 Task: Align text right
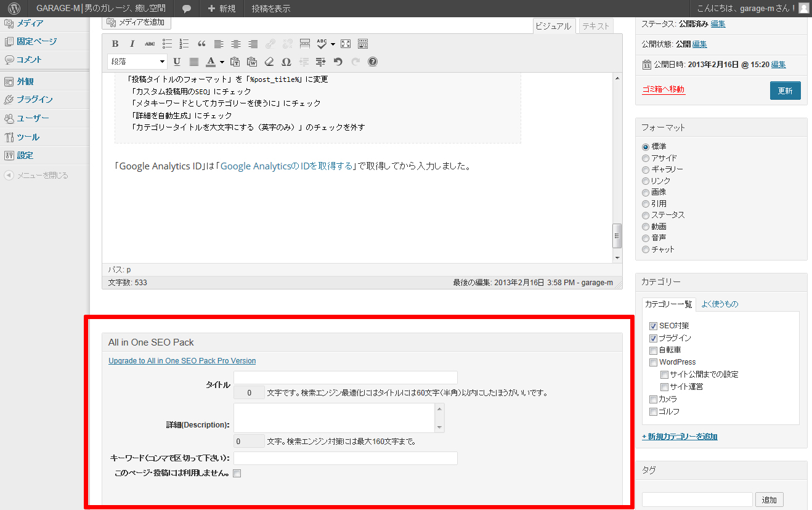pyautogui.click(x=253, y=44)
